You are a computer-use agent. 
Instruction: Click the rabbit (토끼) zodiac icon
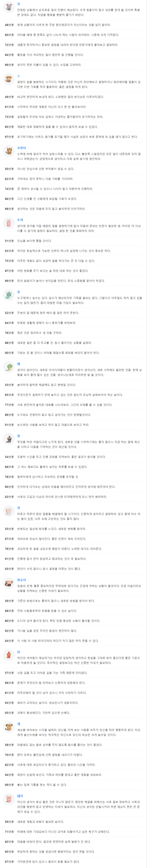click(x=8, y=223)
